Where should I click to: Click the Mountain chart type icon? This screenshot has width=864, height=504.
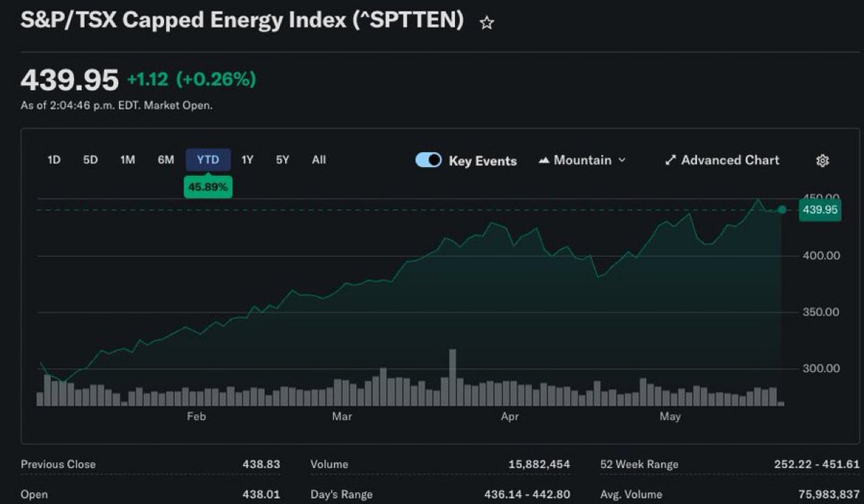pyautogui.click(x=544, y=161)
